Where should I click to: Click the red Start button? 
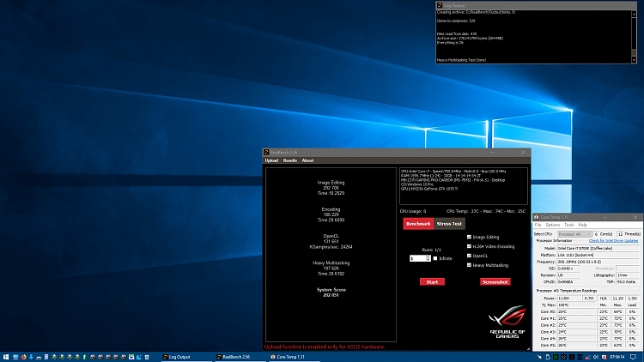coord(432,282)
